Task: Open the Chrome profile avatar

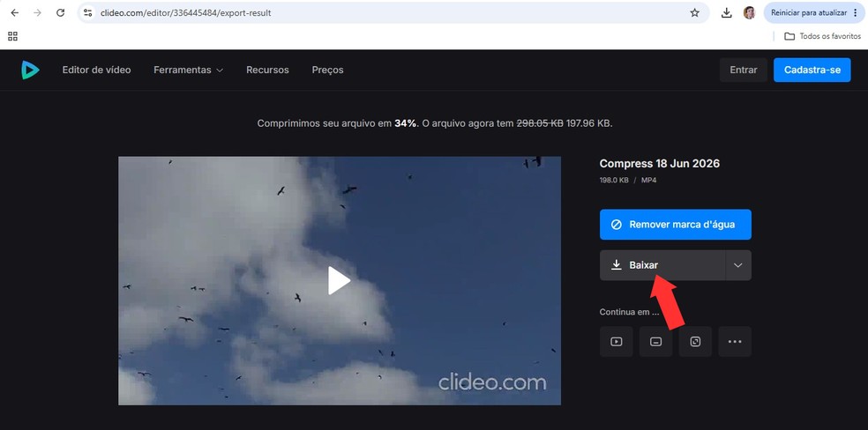Action: 749,12
